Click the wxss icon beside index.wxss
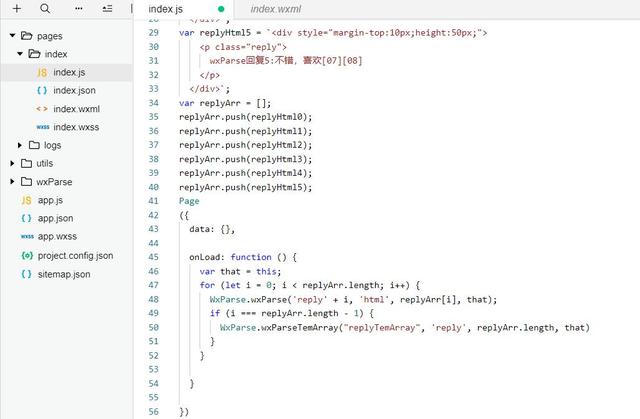 tap(43, 127)
